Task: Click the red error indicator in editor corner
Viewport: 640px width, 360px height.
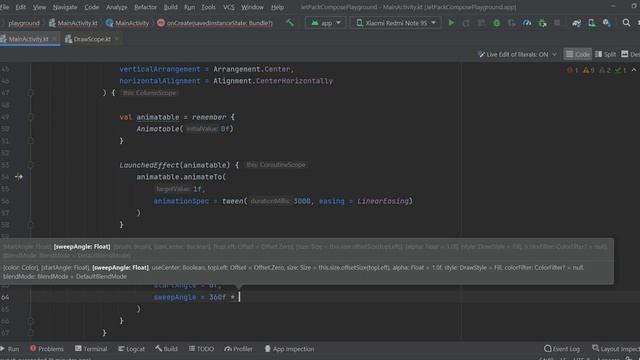Action: 572,70
